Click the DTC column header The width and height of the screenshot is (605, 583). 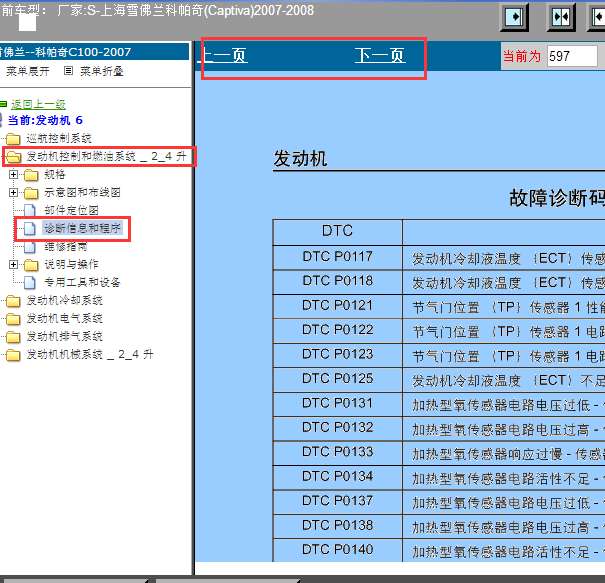(x=338, y=231)
